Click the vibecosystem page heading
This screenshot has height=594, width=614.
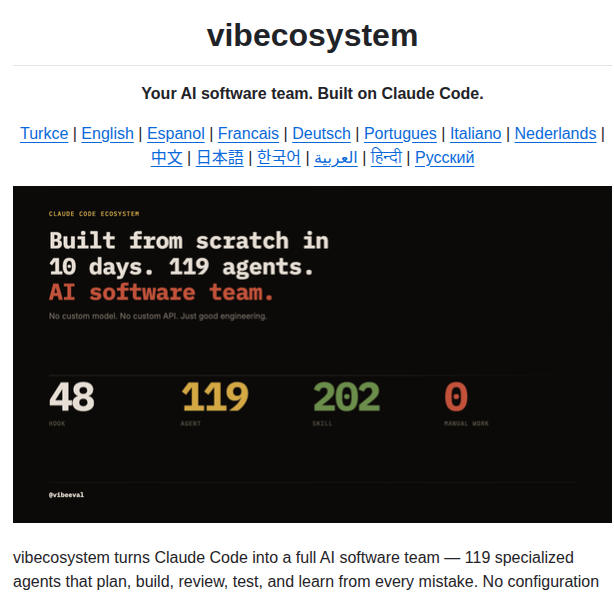pos(312,35)
